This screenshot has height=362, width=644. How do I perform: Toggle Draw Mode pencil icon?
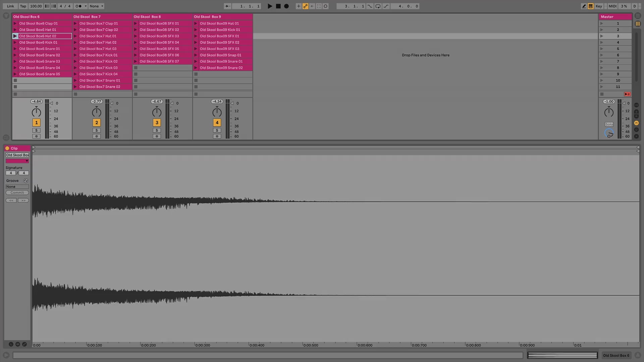point(584,6)
